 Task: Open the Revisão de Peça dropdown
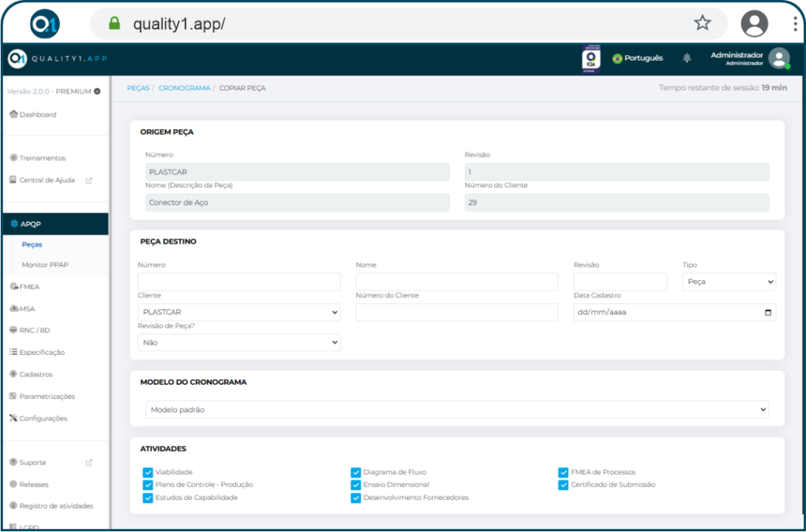click(x=239, y=342)
